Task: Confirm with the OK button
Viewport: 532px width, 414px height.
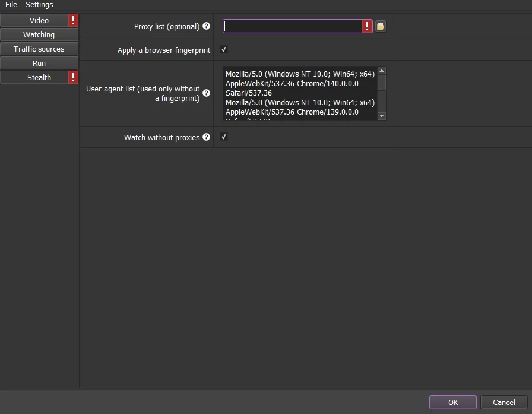Action: [x=452, y=402]
